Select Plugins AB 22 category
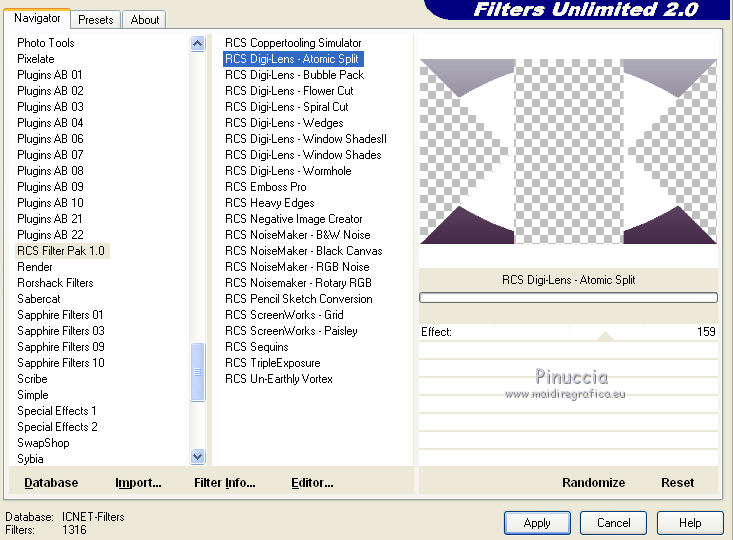Viewport: 733px width, 540px height. click(x=50, y=235)
